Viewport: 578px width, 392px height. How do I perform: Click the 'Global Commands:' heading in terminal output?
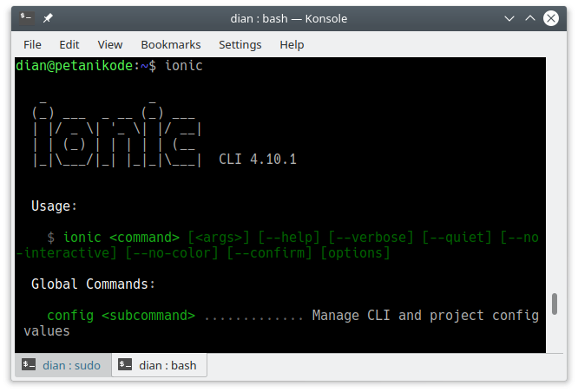93,284
